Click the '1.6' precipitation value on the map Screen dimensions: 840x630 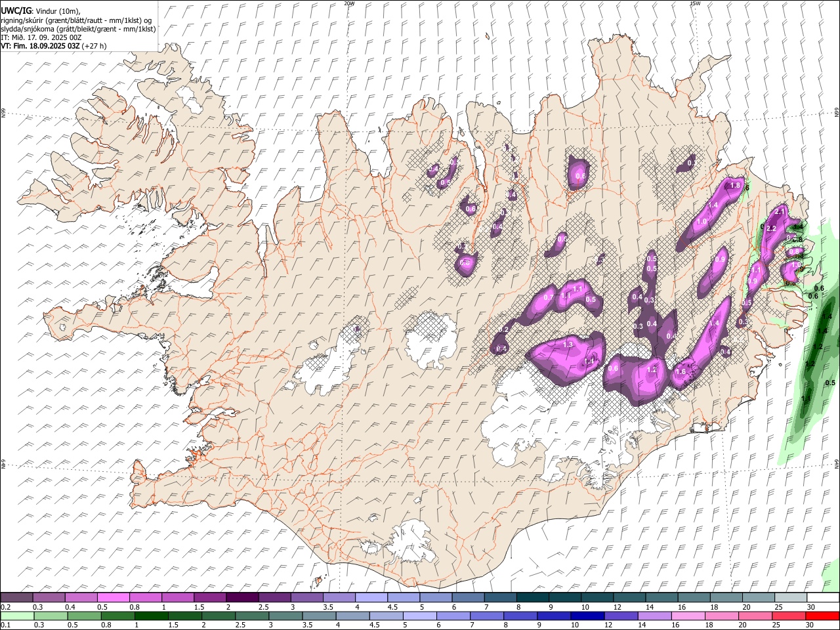pos(681,372)
